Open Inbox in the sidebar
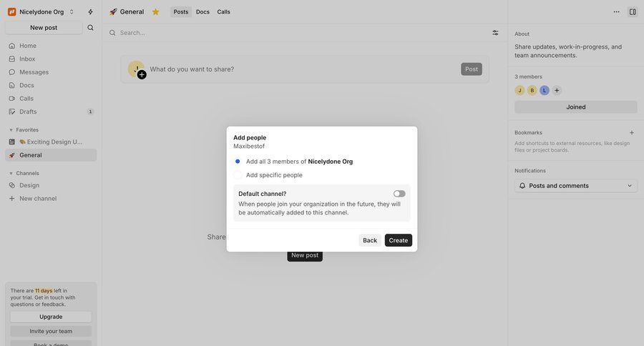The height and width of the screenshot is (346, 644). tap(27, 59)
